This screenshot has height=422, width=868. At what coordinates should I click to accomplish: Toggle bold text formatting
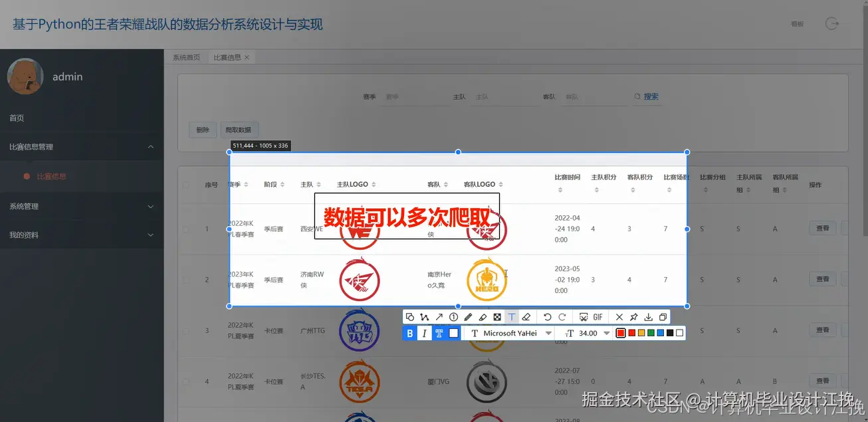coord(410,333)
